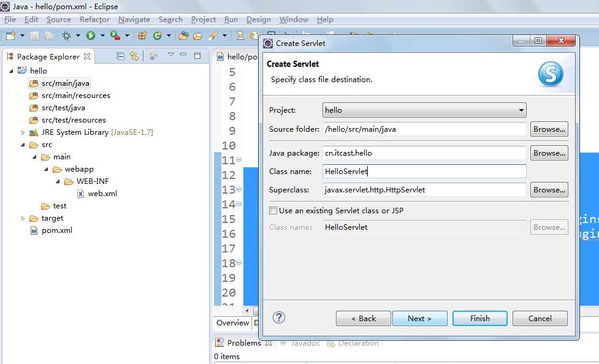Viewport: 599px width, 364px height.
Task: Click the Problems view icon
Action: coord(219,343)
